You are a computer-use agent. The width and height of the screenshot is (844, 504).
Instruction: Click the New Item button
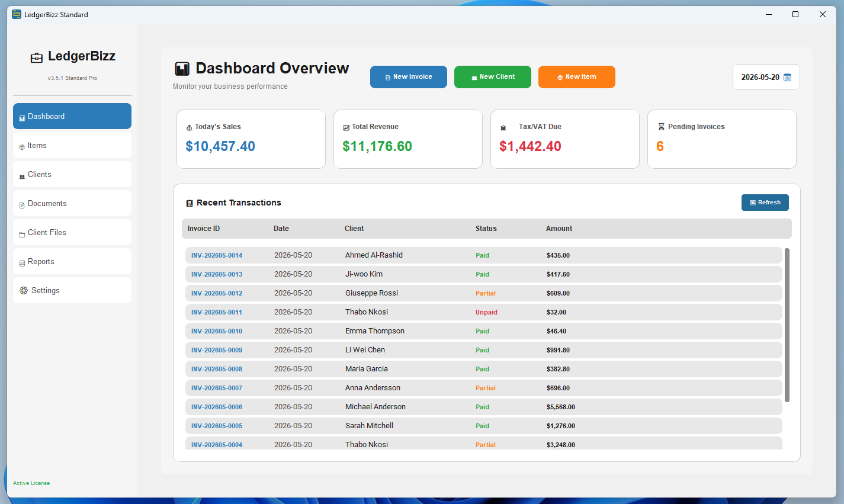[577, 77]
